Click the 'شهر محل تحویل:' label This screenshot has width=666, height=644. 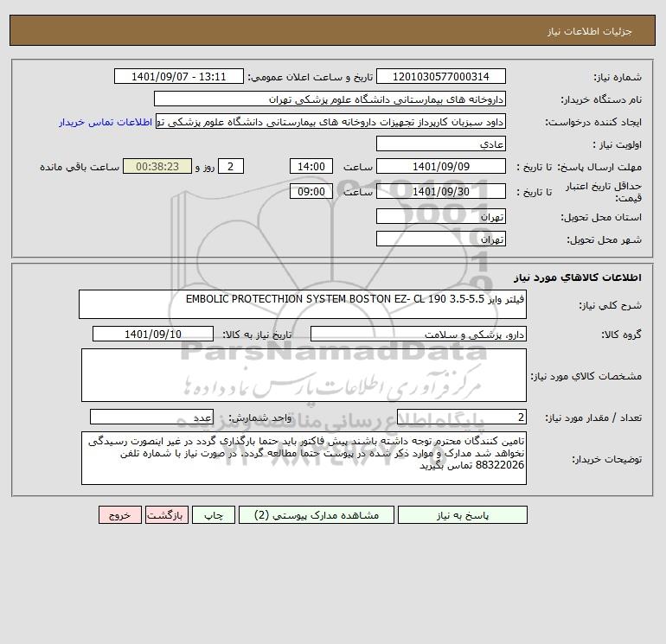point(604,239)
